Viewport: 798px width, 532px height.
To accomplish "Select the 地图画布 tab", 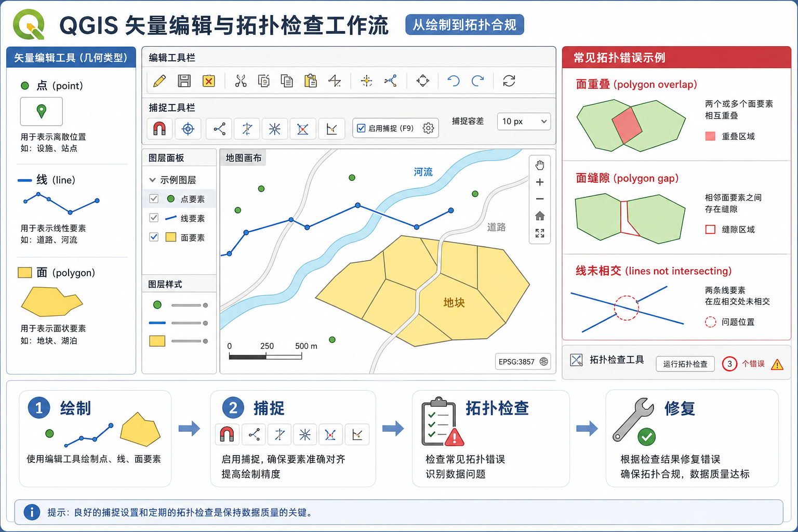I will 243,158.
